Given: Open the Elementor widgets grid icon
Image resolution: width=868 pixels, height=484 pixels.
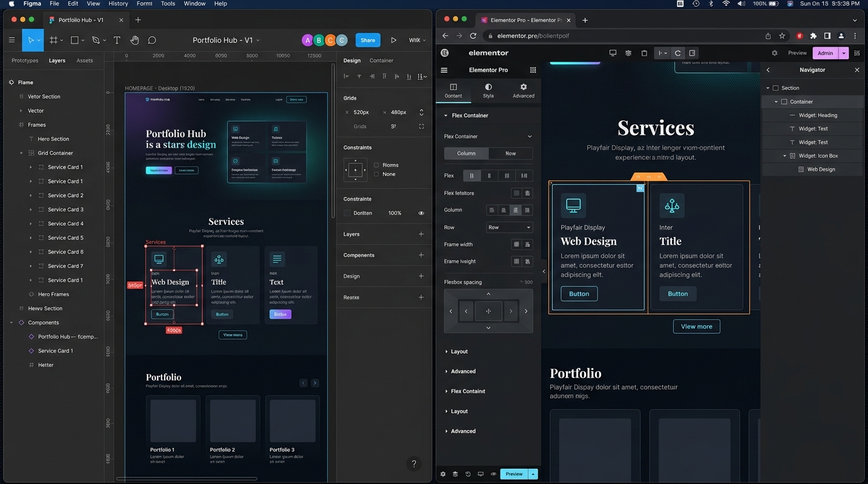Looking at the screenshot, I should 533,70.
